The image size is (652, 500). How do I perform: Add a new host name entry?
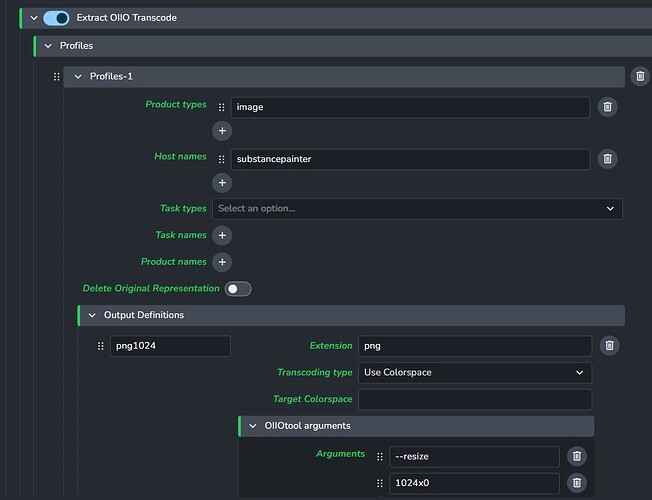coord(222,183)
